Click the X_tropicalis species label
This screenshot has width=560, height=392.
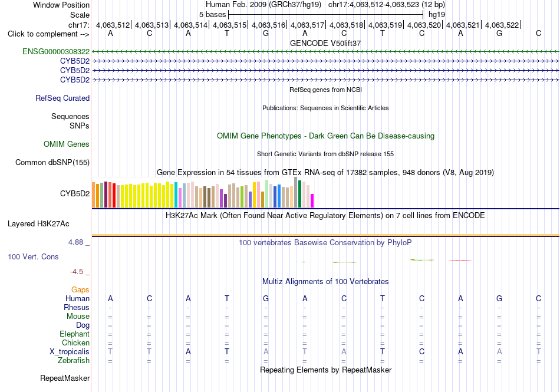(x=70, y=352)
